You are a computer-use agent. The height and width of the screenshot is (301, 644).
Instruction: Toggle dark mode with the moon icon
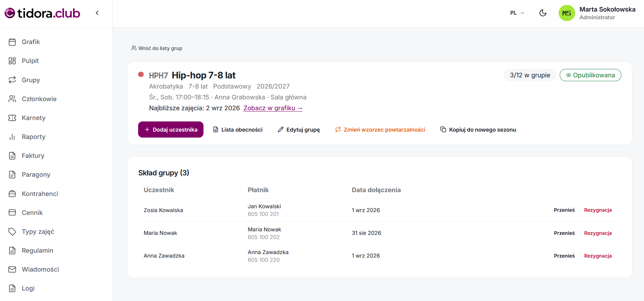pos(543,13)
